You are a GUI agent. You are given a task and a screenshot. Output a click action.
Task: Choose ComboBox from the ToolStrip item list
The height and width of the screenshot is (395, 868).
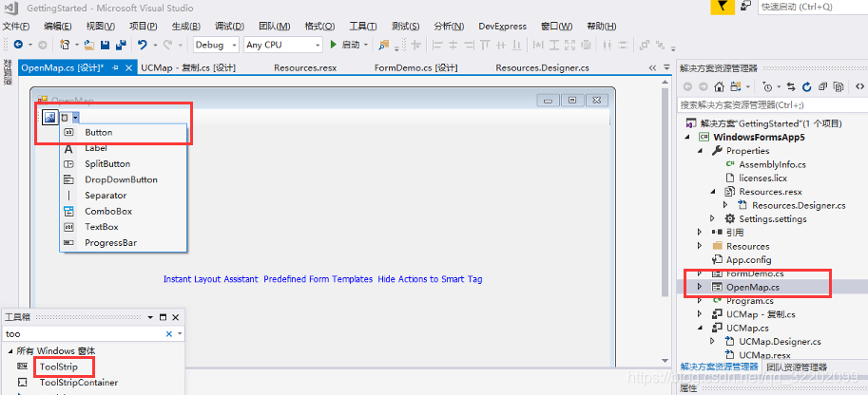(123, 212)
